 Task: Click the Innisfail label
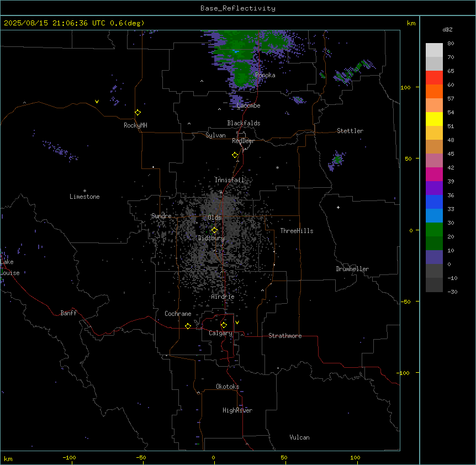pyautogui.click(x=230, y=180)
